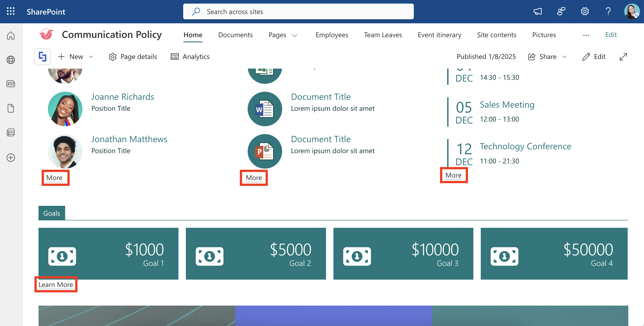Expand page to full-screen view icon
This screenshot has width=644, height=326.
(623, 57)
